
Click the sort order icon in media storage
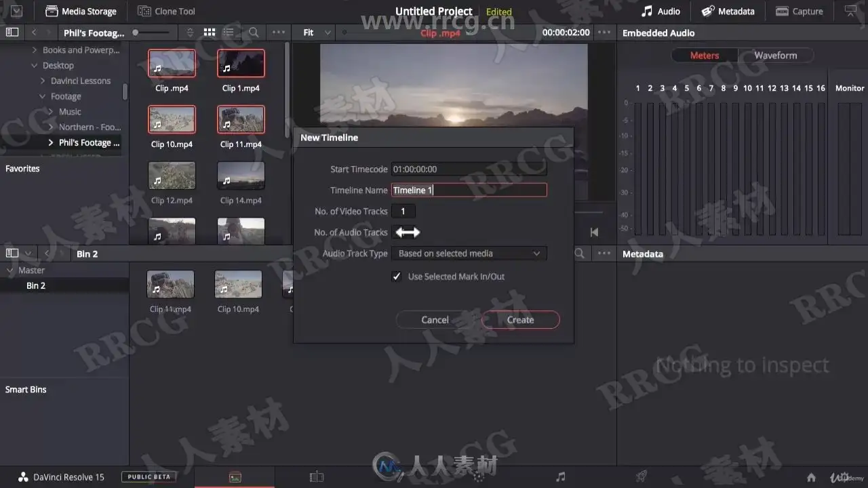tap(190, 33)
